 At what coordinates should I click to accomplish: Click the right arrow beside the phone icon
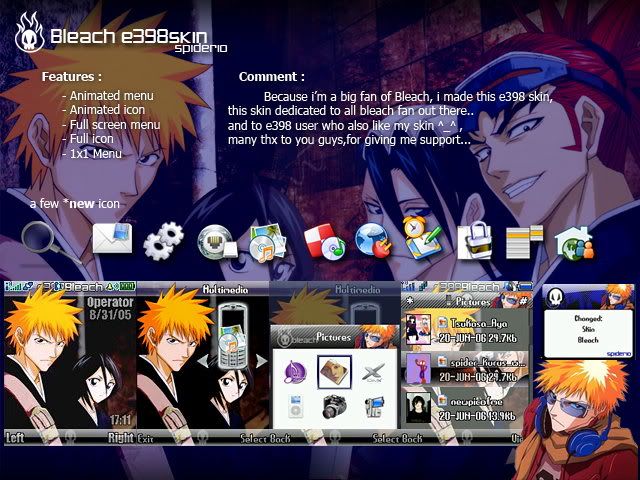tap(262, 361)
